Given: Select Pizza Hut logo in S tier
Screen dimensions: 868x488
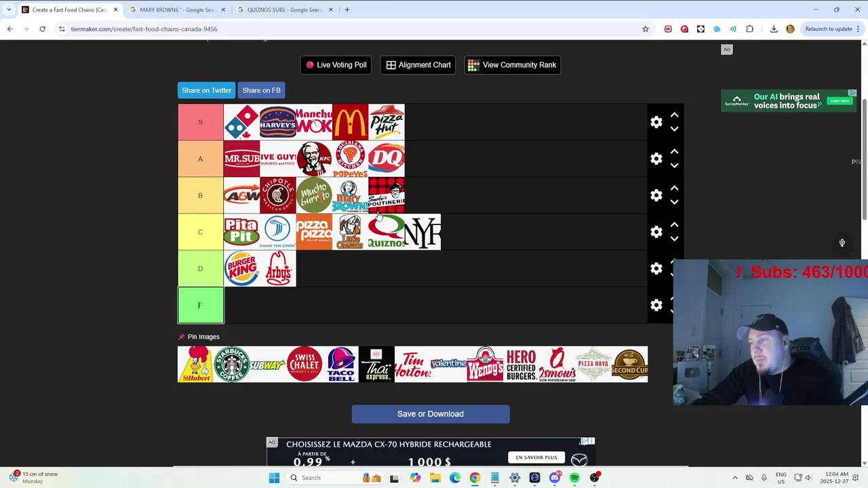Looking at the screenshot, I should point(387,122).
